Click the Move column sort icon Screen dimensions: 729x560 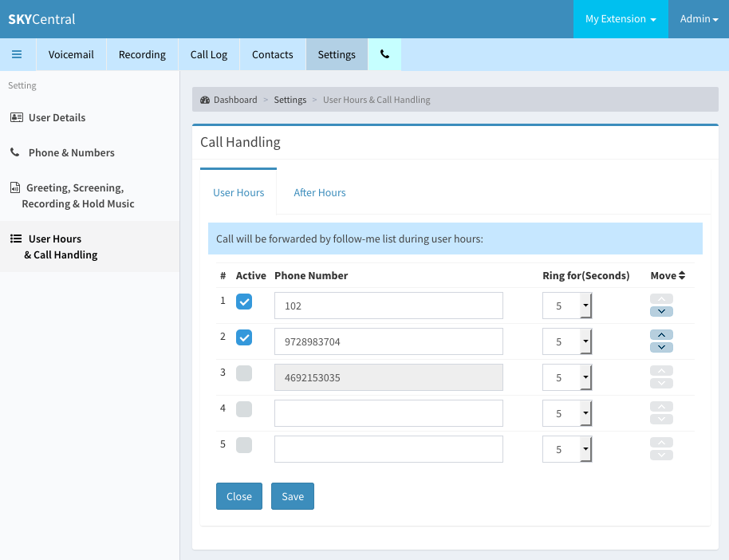682,275
